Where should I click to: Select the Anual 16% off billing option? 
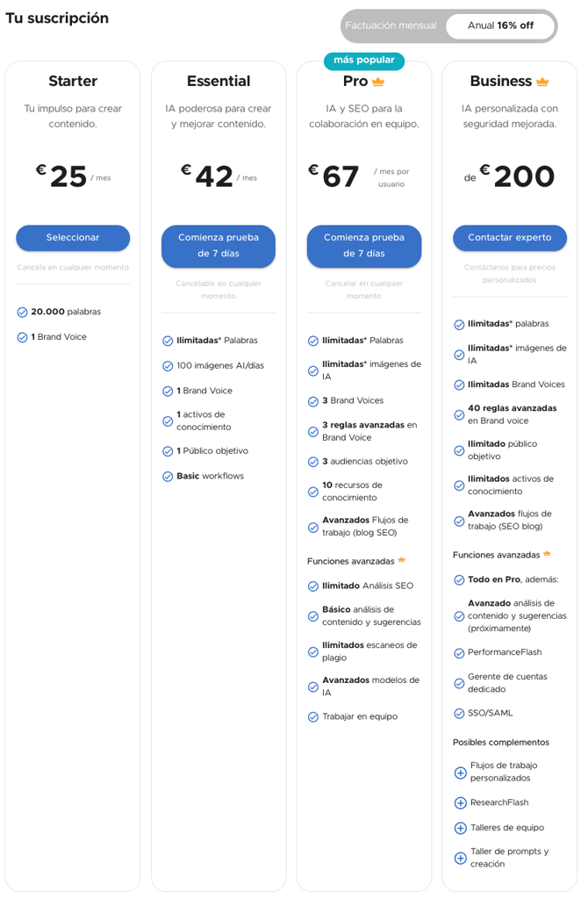pos(500,25)
